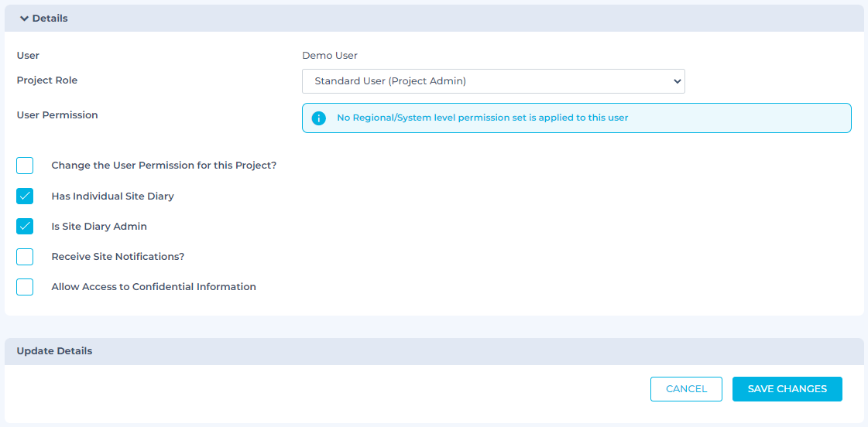Enable Receive Site Notifications checkbox
Viewport: 868px width, 427px height.
click(25, 257)
